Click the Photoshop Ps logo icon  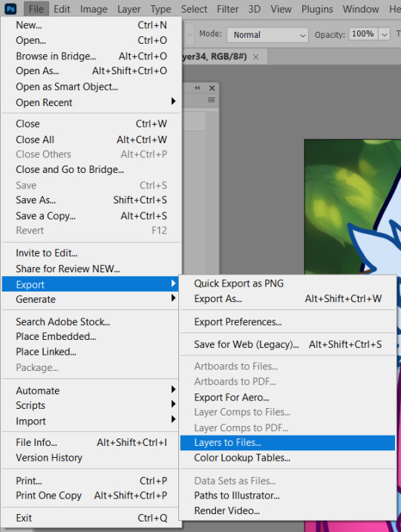click(11, 9)
